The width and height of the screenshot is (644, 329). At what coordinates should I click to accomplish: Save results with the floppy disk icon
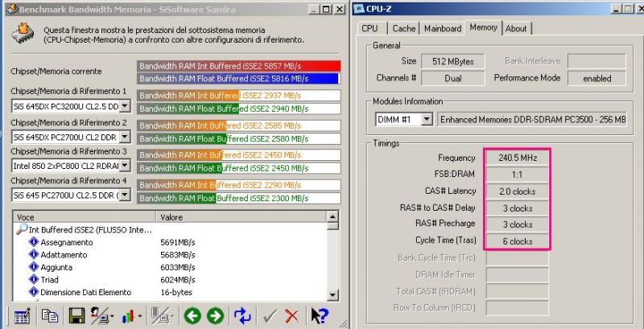tap(76, 316)
